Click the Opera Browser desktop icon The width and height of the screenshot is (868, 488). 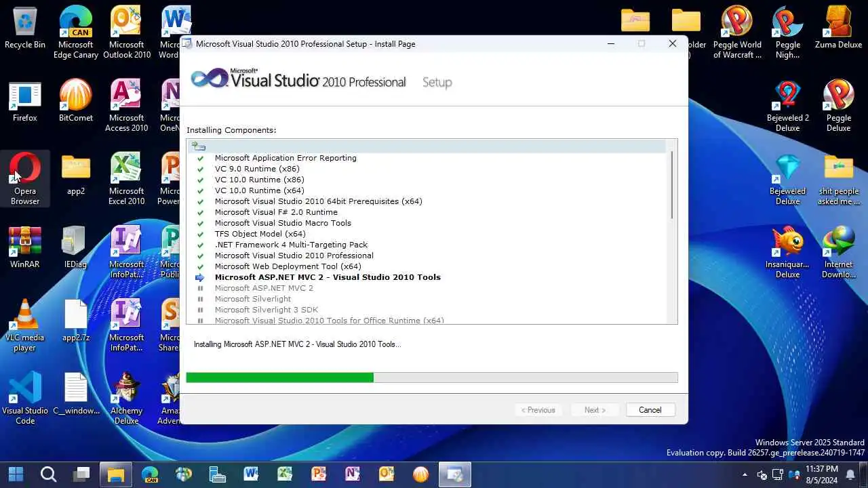pos(25,179)
